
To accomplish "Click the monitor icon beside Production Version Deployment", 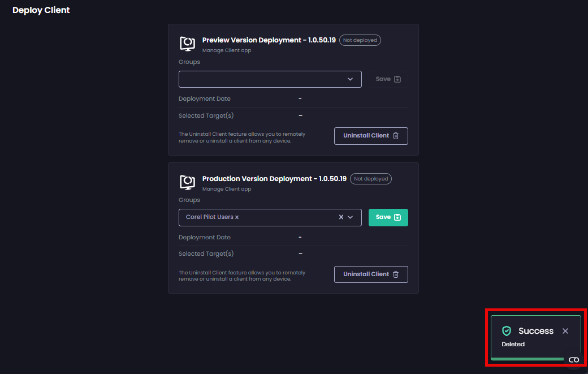I will coord(187,182).
